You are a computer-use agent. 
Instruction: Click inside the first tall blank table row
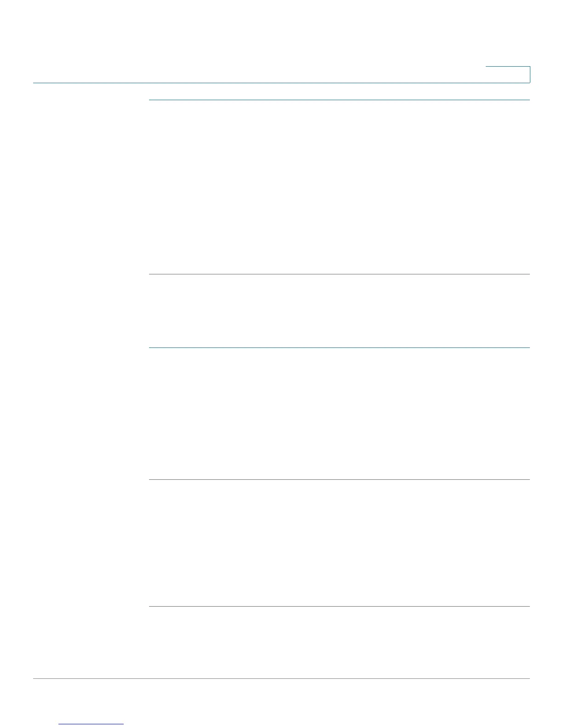click(x=339, y=187)
